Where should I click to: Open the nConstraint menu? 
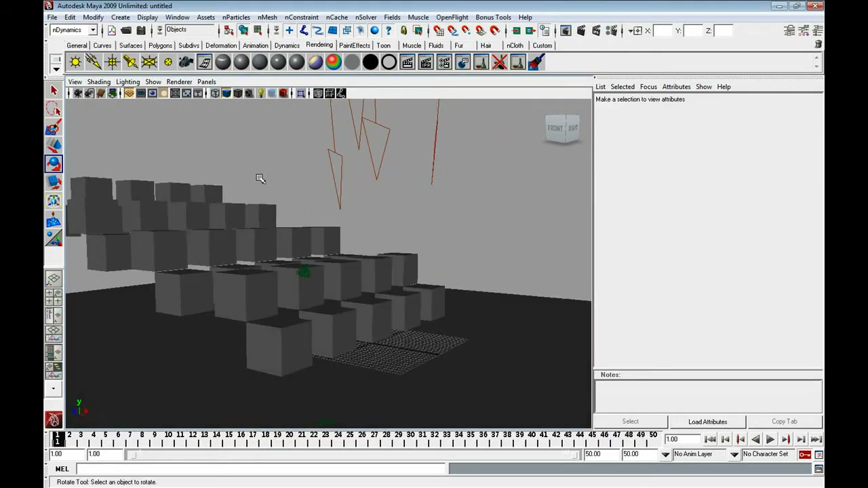point(301,17)
